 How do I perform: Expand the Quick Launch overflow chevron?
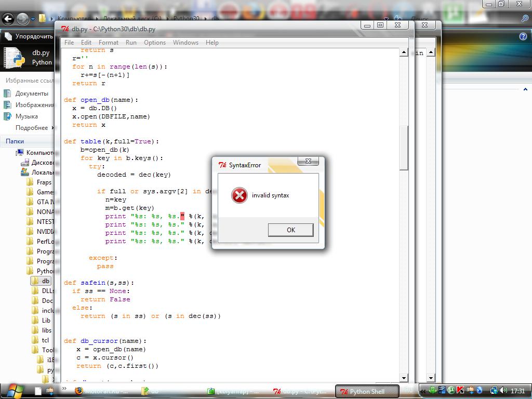click(x=64, y=389)
